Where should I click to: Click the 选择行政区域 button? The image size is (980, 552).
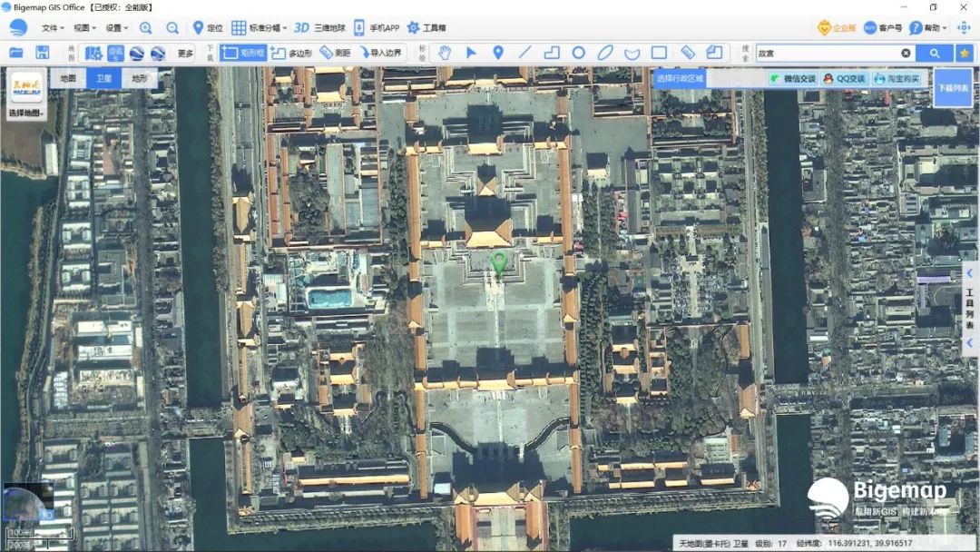pyautogui.click(x=680, y=78)
